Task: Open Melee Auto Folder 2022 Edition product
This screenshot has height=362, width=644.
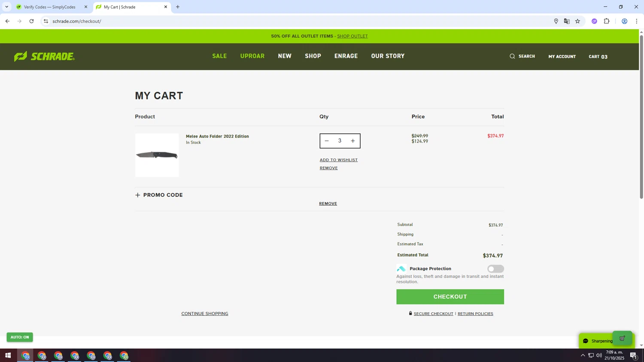Action: (217, 136)
